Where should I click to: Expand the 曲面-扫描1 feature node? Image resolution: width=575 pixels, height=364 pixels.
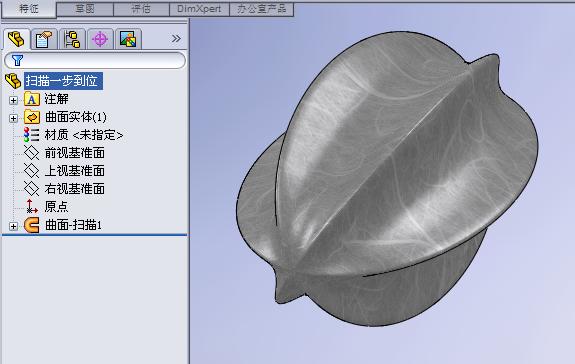[x=13, y=226]
